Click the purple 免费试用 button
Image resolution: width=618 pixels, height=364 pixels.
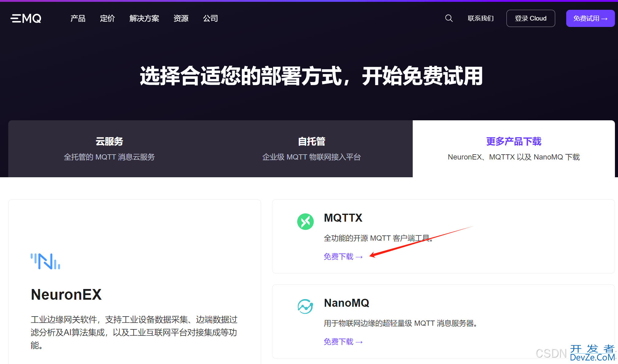click(x=590, y=18)
